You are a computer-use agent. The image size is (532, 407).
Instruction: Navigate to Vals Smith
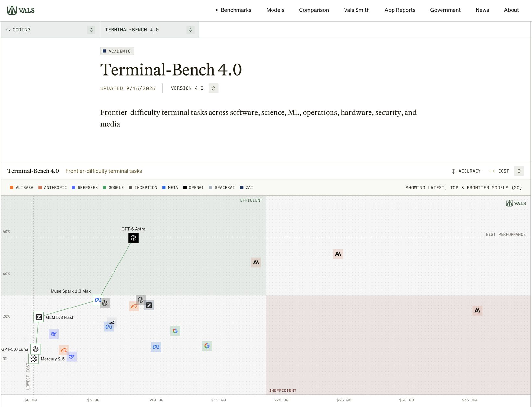point(357,10)
